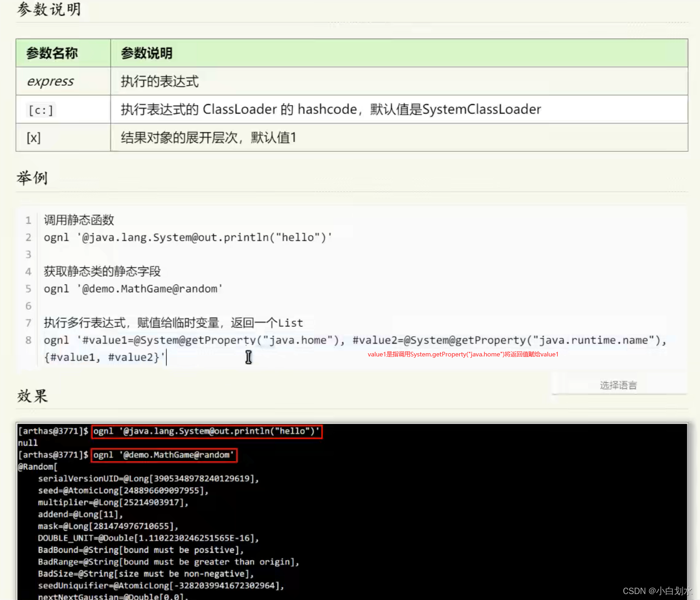Open the 选择语言 language selector
Image resolution: width=700 pixels, height=600 pixels.
(618, 385)
